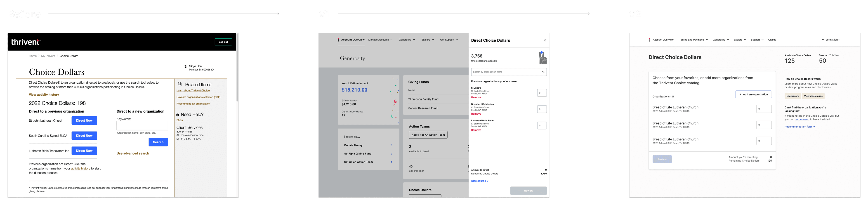
Task: Select Account Overview tab next to Manage Accounts
Action: pos(353,40)
